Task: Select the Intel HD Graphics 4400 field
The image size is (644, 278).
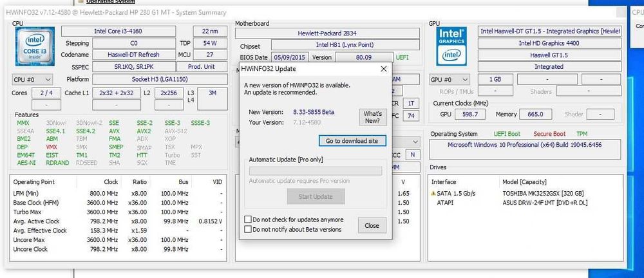Action: click(549, 43)
